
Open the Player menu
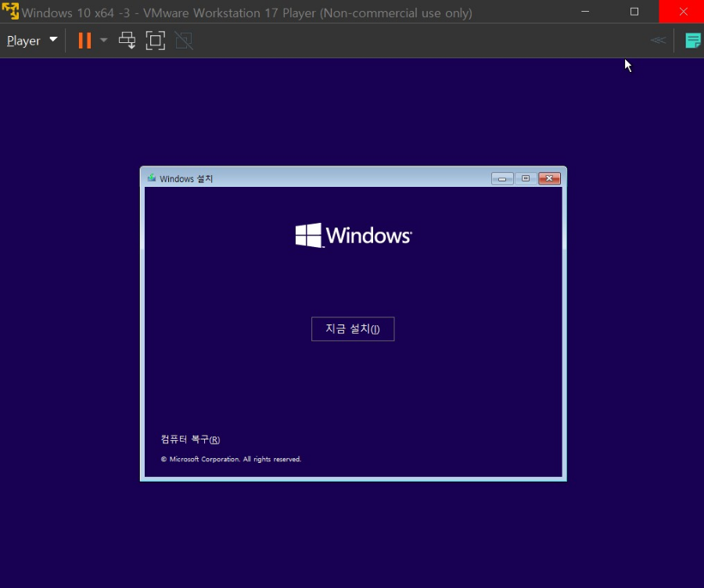(32, 41)
